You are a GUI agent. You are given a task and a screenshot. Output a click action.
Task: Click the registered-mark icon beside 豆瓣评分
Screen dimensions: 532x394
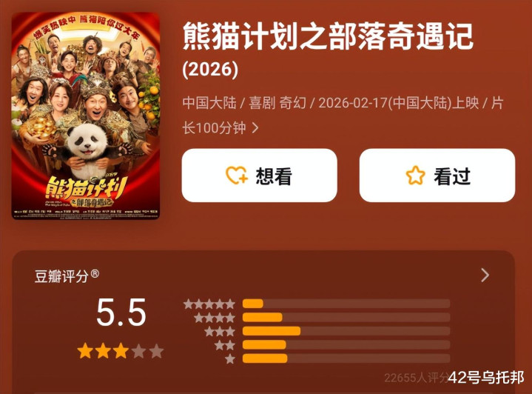click(x=95, y=273)
